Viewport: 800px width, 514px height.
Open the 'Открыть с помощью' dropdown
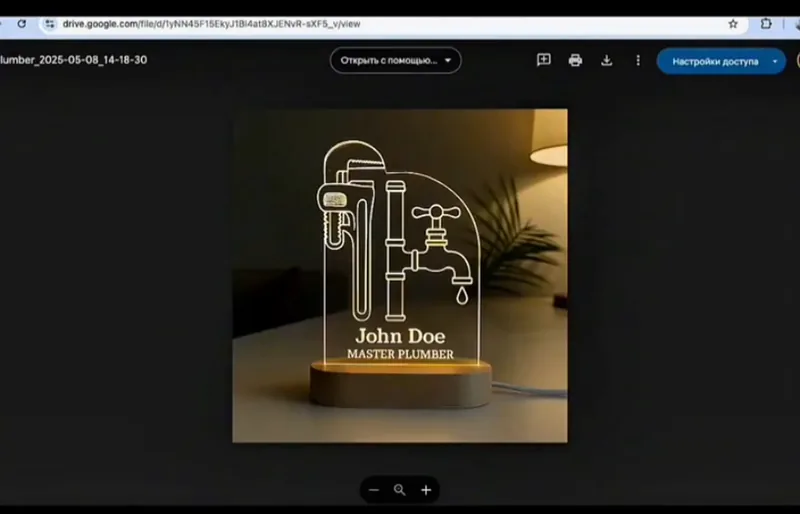coord(395,60)
